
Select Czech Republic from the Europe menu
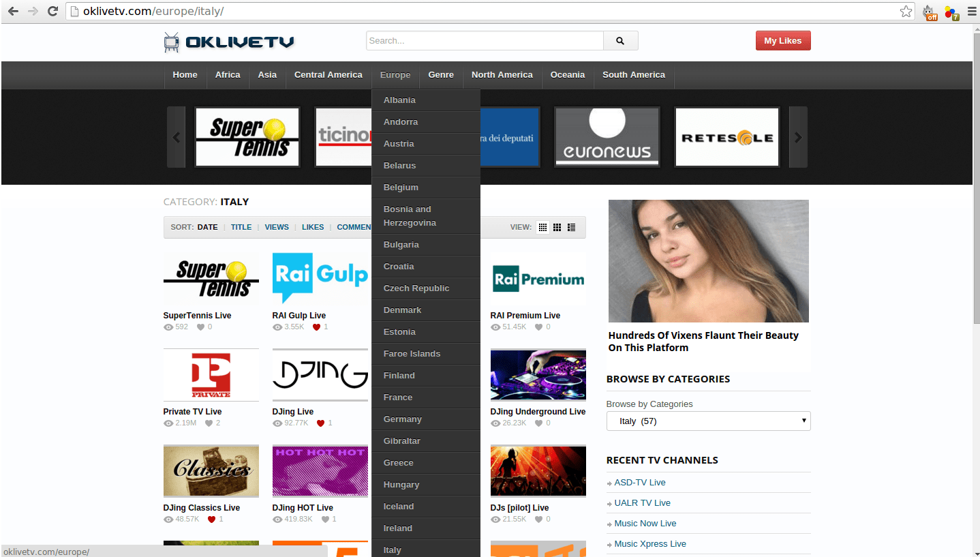tap(426, 288)
